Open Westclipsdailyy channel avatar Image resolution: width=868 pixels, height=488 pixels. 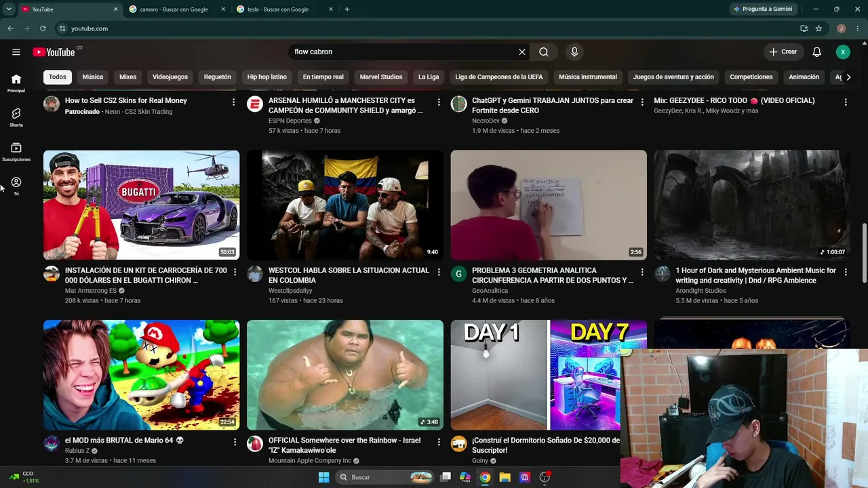(x=255, y=274)
